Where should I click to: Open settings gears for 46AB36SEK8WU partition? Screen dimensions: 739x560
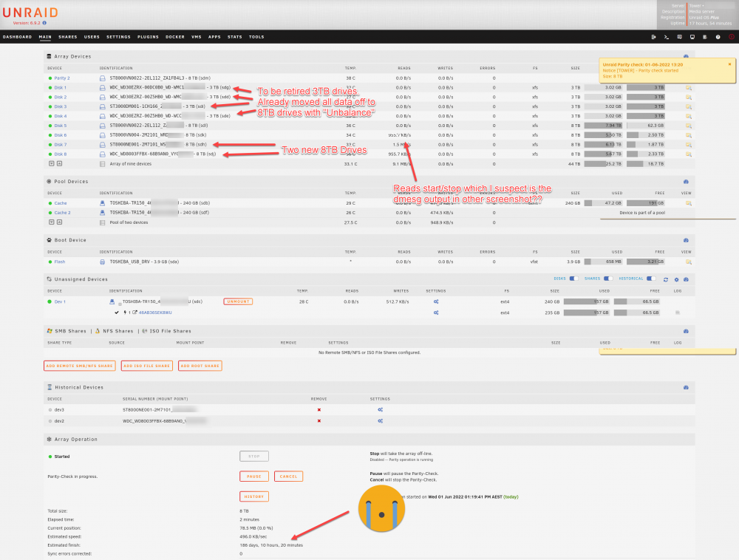click(436, 313)
